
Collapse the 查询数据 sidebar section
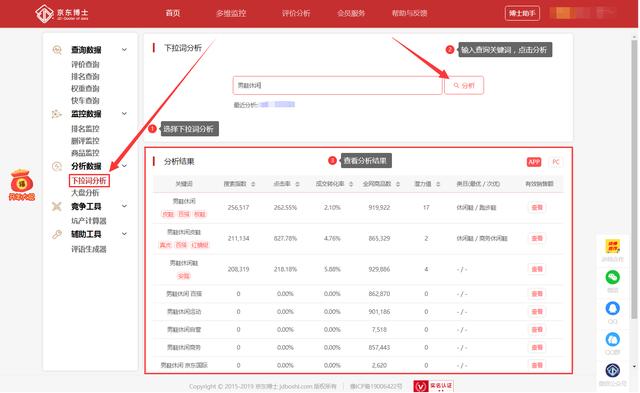pos(124,50)
